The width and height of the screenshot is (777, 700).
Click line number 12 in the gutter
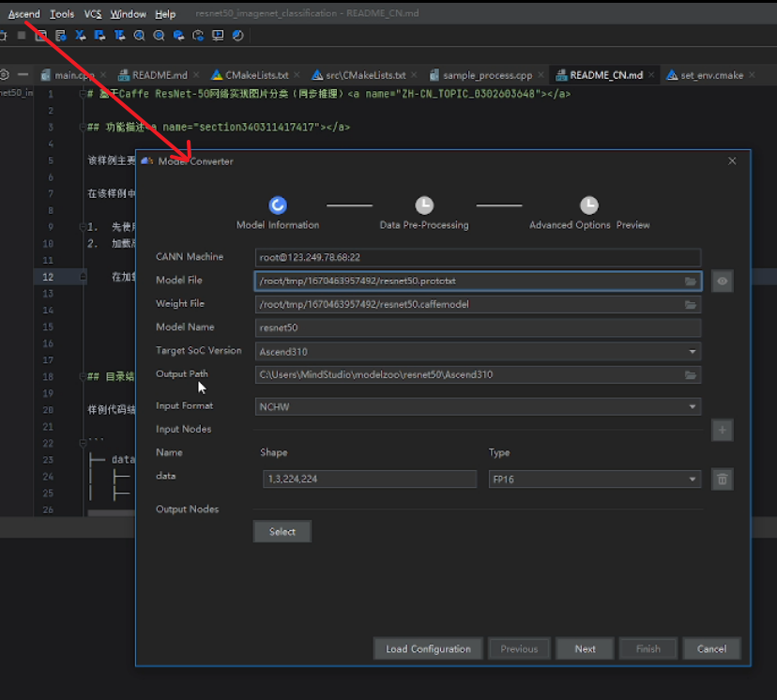pos(48,277)
